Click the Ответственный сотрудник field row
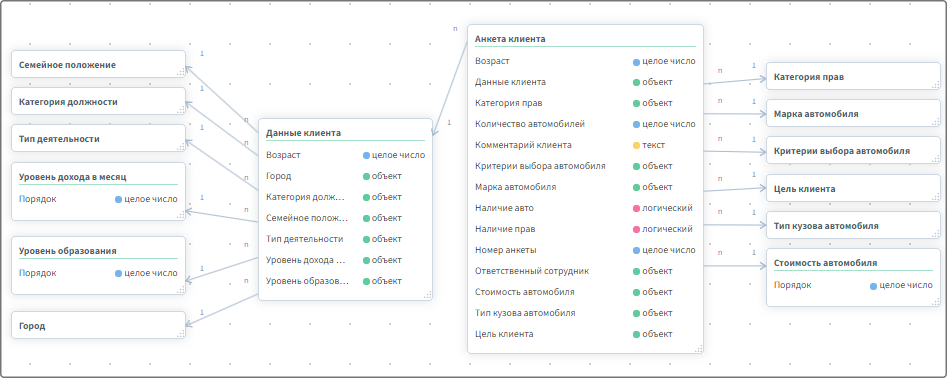The width and height of the screenshot is (947, 378). click(585, 271)
